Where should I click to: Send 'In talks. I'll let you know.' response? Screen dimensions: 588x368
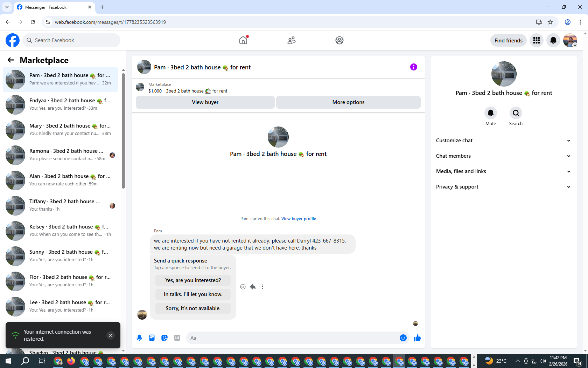click(x=193, y=294)
